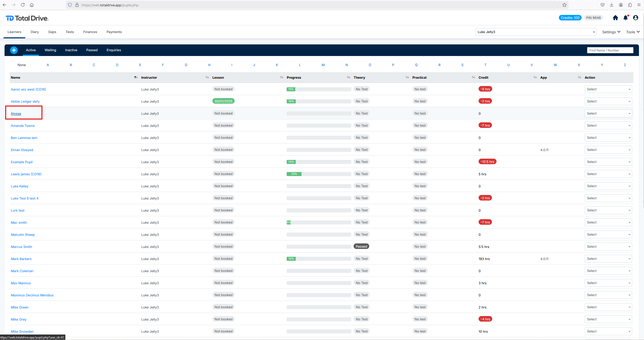Open the notifications bell icon
This screenshot has height=340, width=644.
[x=625, y=18]
